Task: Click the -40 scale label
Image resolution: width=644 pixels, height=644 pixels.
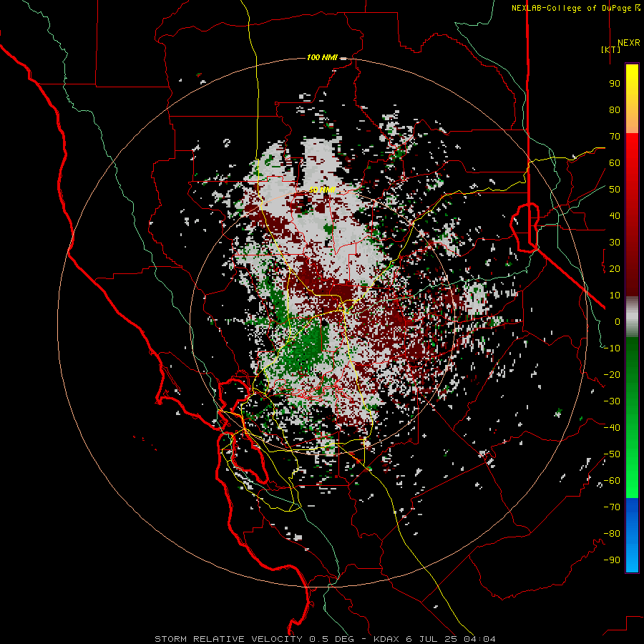Action: coord(612,428)
